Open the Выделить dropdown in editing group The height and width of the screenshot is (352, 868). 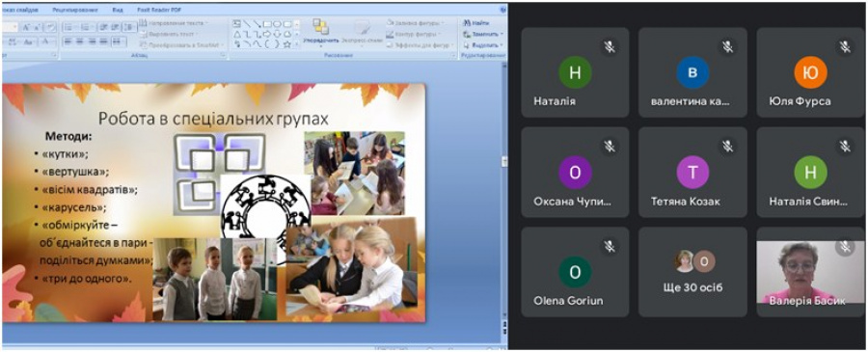484,44
